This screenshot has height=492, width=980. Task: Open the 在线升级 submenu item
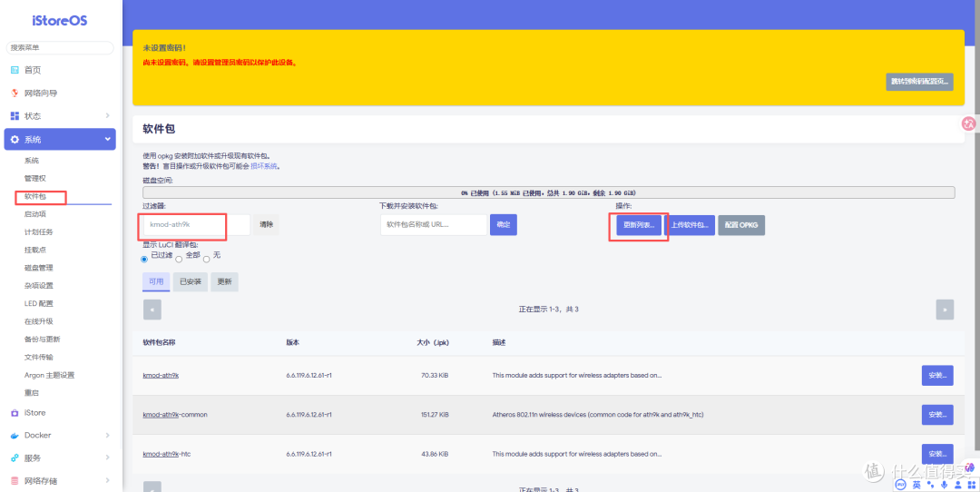click(39, 321)
